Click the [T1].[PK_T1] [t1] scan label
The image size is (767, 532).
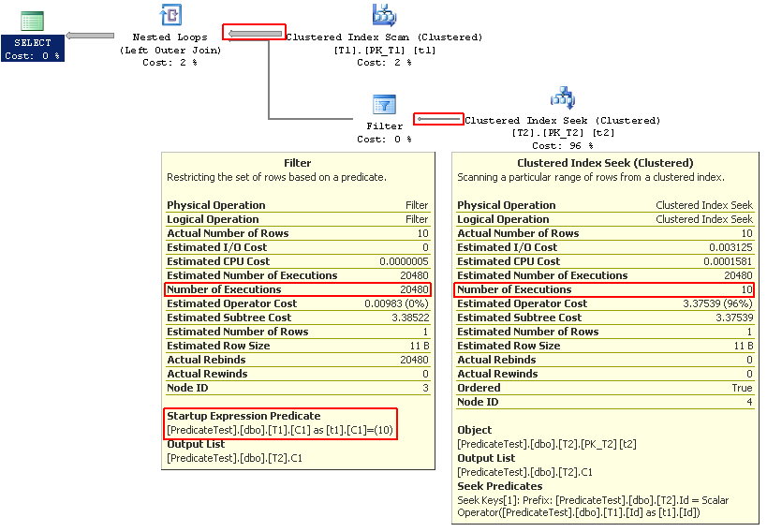(x=384, y=50)
